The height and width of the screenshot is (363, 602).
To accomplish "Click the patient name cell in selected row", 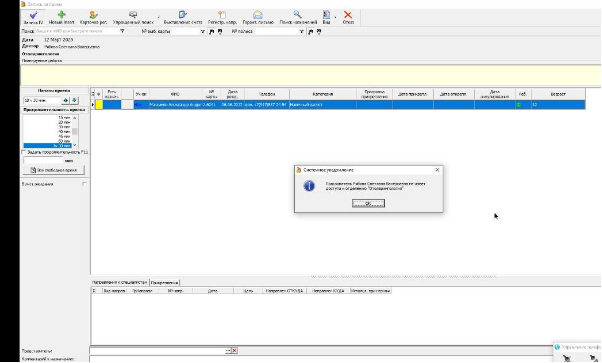I will pos(175,104).
